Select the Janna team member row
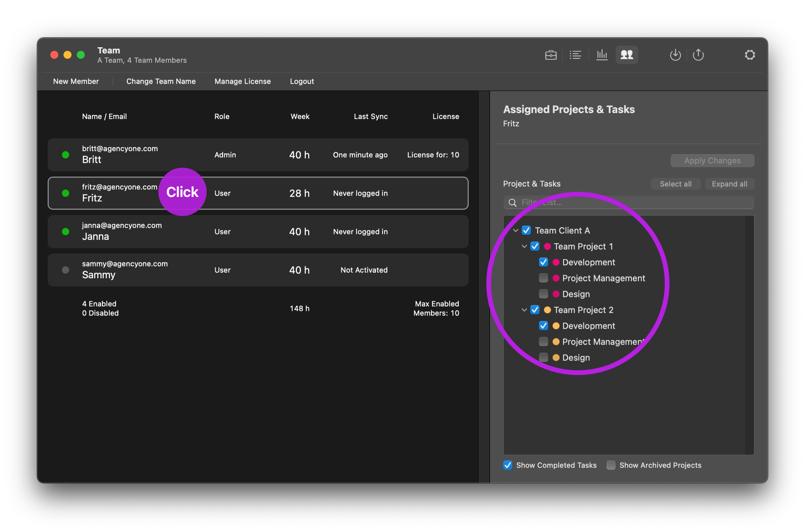Viewport: 805px width, 532px height. (258, 232)
